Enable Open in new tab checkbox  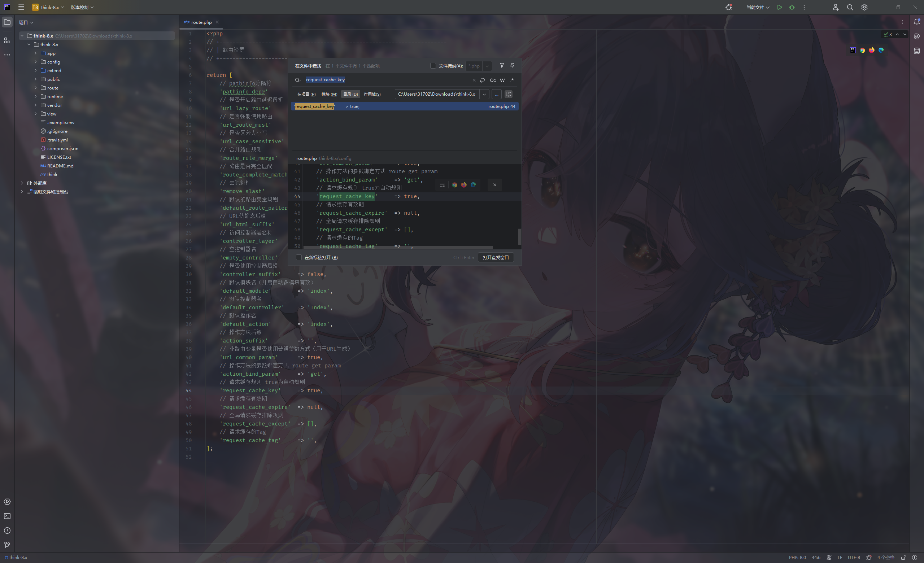tap(299, 258)
